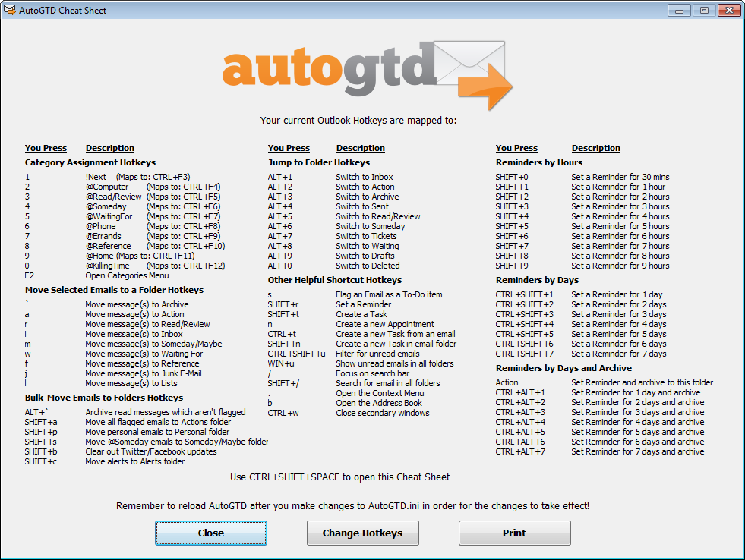The image size is (745, 560).
Task: Click 'Set Reminder for 7 days and archive'
Action: point(638,451)
